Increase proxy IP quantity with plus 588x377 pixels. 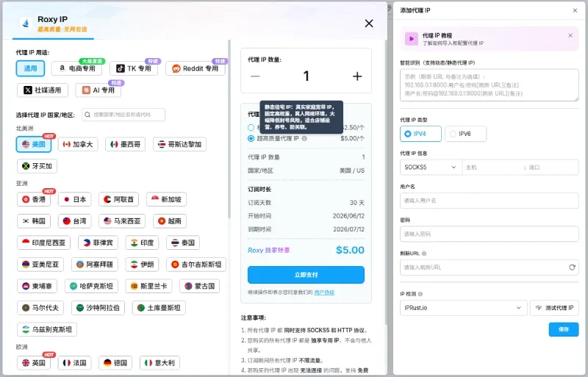coord(357,76)
